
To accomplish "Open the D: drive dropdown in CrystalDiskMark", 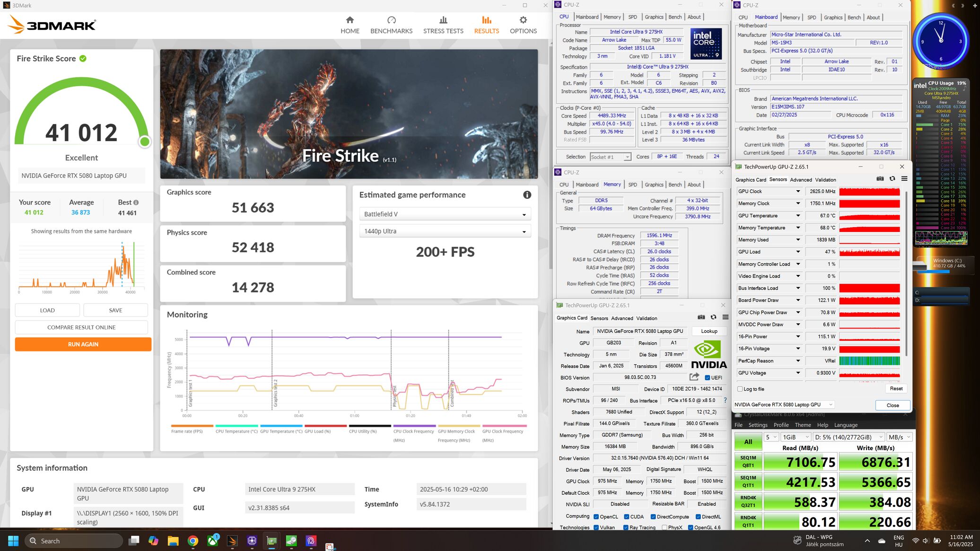I will (x=849, y=437).
